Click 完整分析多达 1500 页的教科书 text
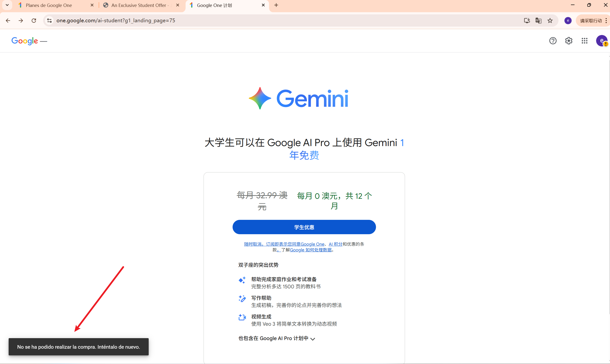Viewport: 610px width, 364px height. [x=286, y=286]
